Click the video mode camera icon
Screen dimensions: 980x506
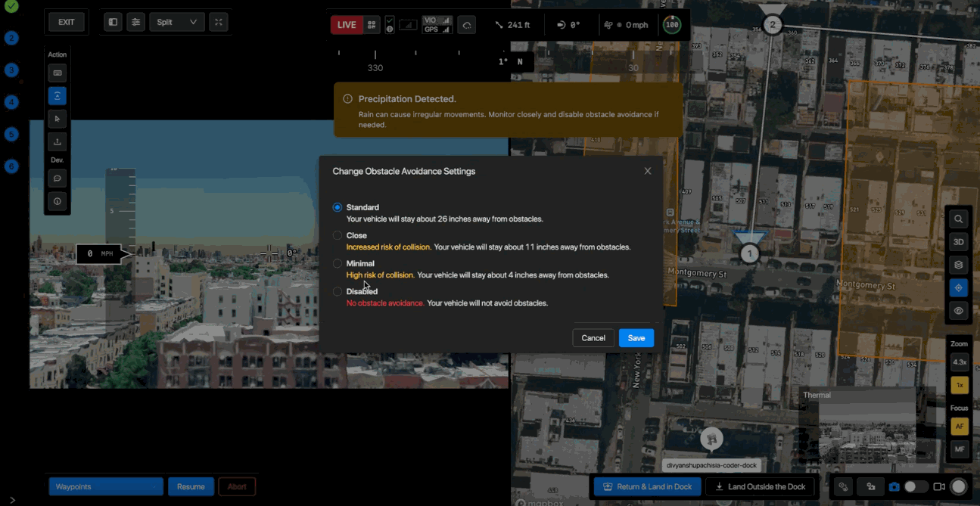(939, 487)
